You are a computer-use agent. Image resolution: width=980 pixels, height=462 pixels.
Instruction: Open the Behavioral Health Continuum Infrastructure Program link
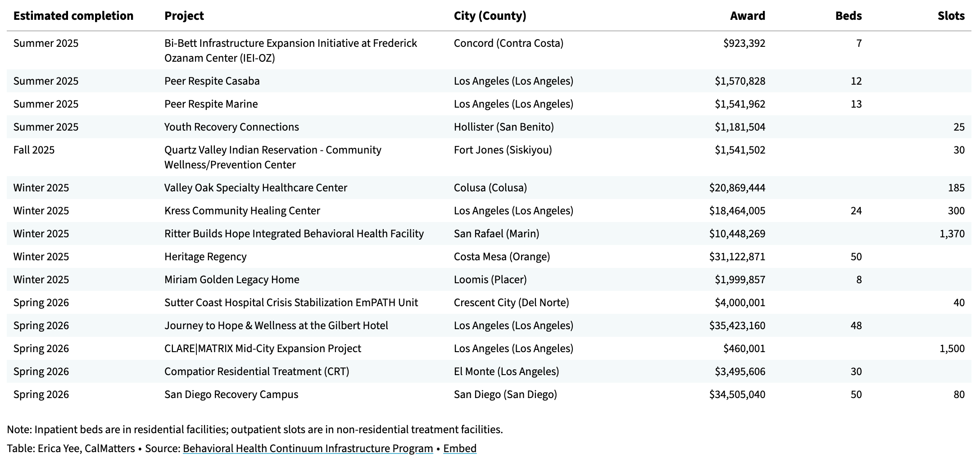308,448
